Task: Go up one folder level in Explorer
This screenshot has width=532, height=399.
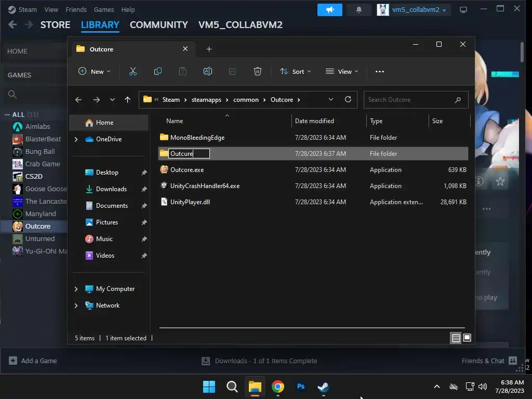Action: click(x=128, y=100)
